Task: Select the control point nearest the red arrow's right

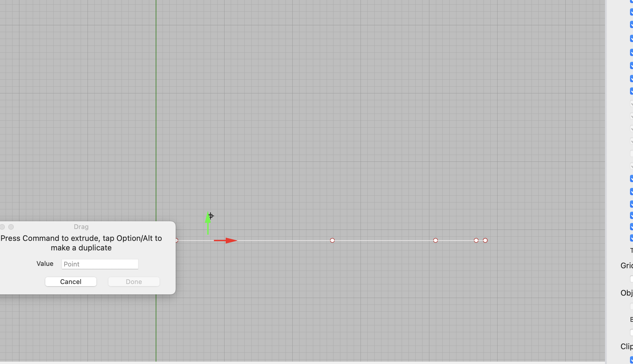Action: [332, 240]
